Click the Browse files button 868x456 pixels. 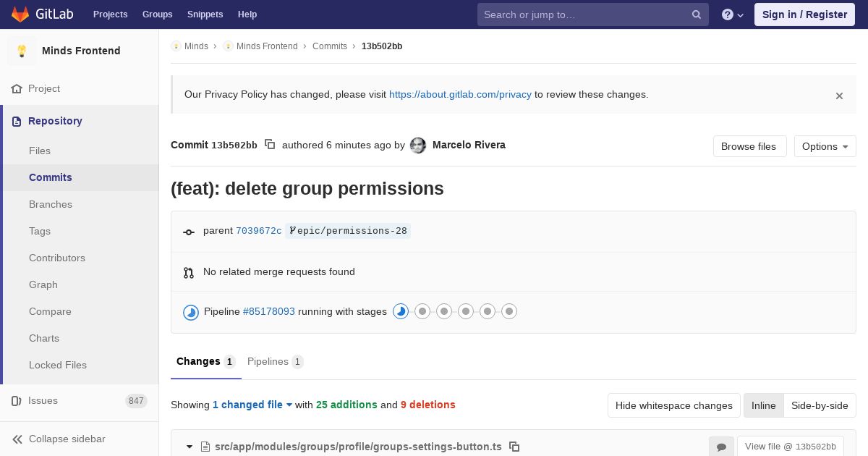pos(749,146)
